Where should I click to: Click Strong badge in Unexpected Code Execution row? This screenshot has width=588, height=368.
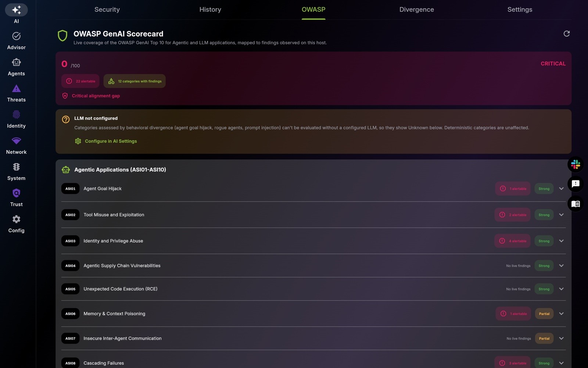click(544, 289)
